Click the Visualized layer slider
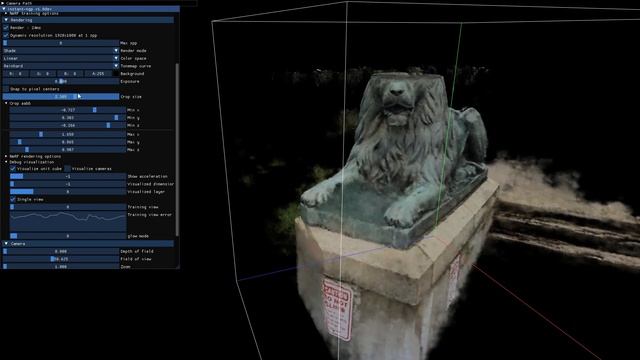The image size is (640, 360). [68, 191]
